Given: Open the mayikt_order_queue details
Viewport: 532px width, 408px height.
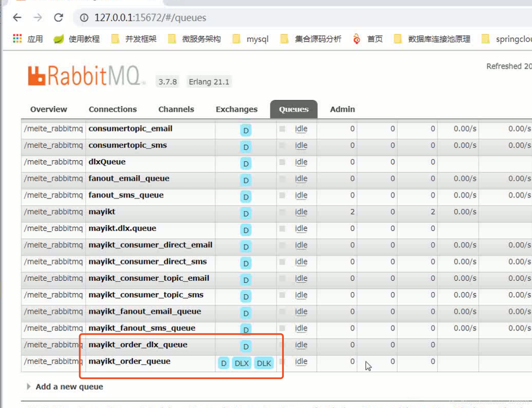Looking at the screenshot, I should pos(129,361).
